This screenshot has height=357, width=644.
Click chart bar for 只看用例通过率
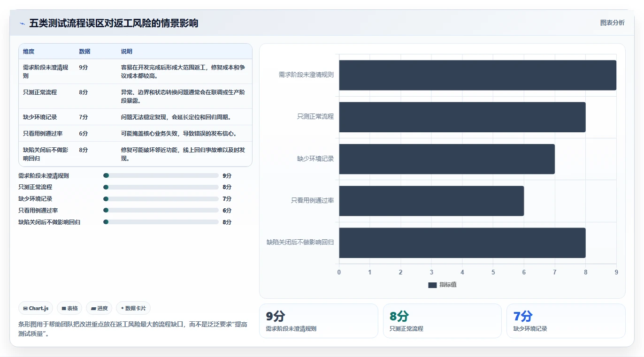pos(431,201)
